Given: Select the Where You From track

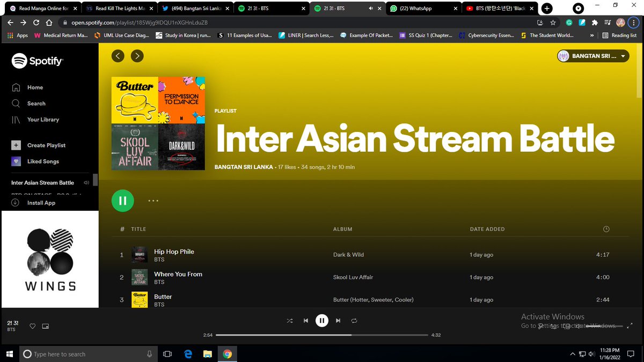Looking at the screenshot, I should 178,274.
